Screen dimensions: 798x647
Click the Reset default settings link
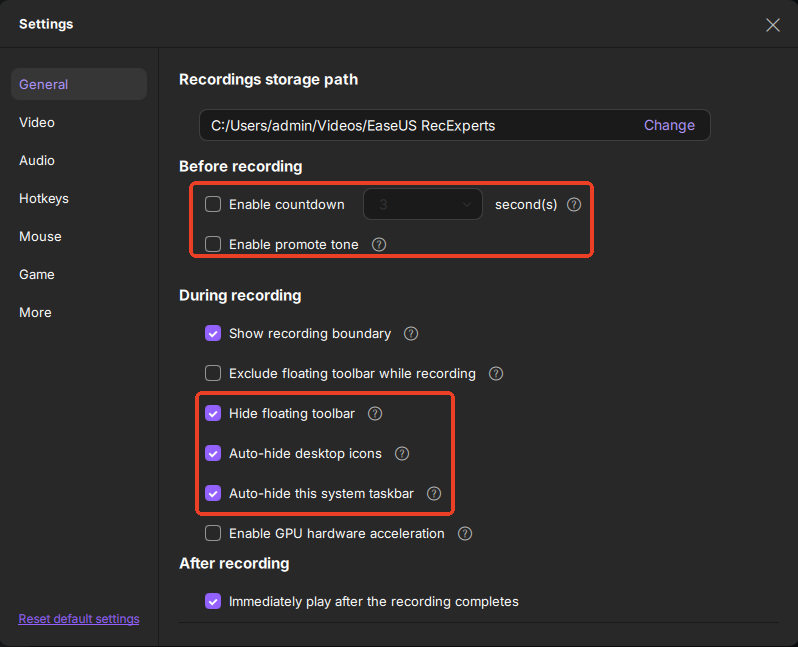click(x=79, y=619)
